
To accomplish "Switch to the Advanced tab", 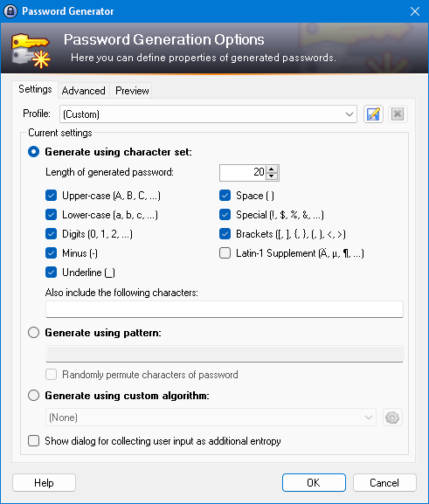I will point(84,91).
